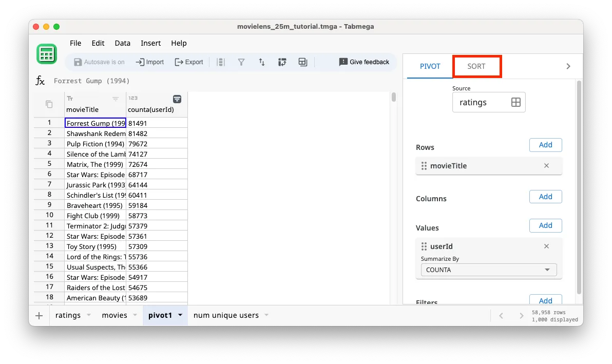The height and width of the screenshot is (364, 612).
Task: Click the fx formula icon
Action: 40,80
